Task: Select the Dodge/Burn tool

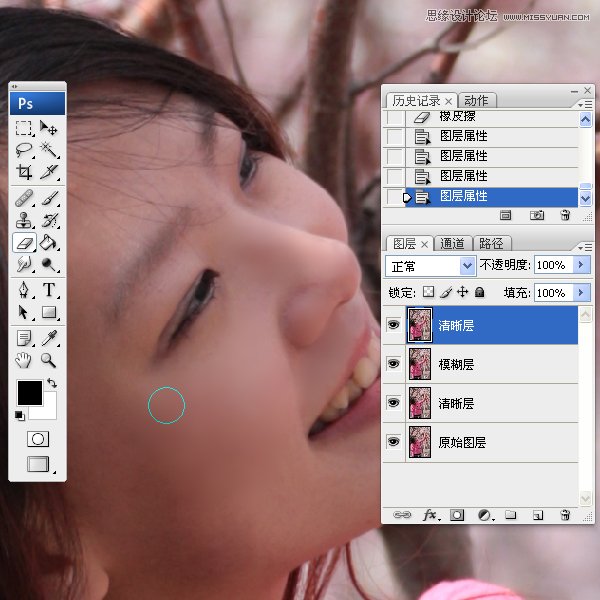Action: 49,264
